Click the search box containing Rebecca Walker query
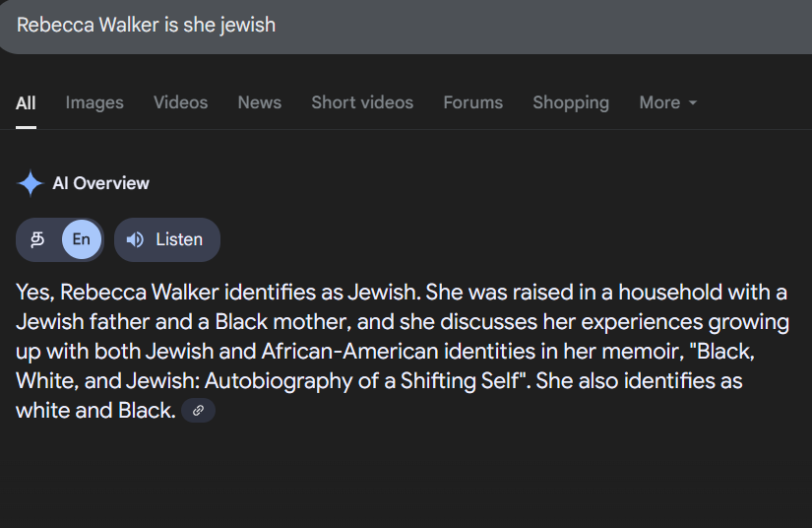Viewport: 812px width, 528px height. pyautogui.click(x=406, y=26)
